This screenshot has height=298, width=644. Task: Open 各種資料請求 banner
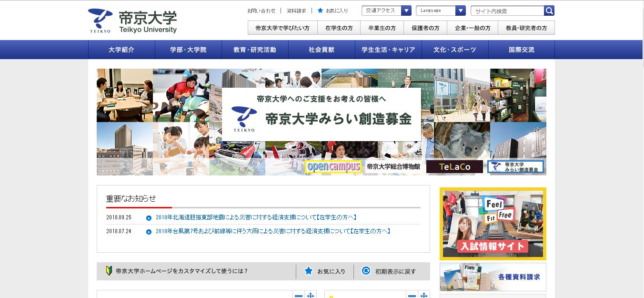(493, 277)
